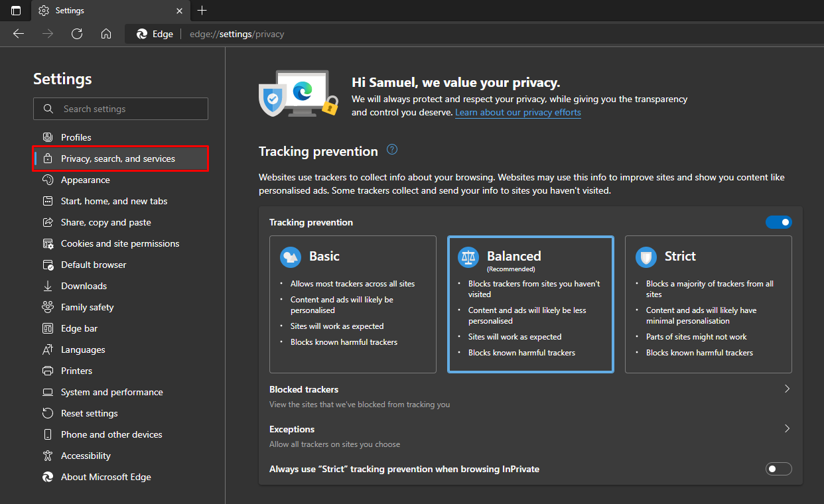824x504 pixels.
Task: Click 'Hi Samuel, we value your privacy.' heading
Action: 456,83
